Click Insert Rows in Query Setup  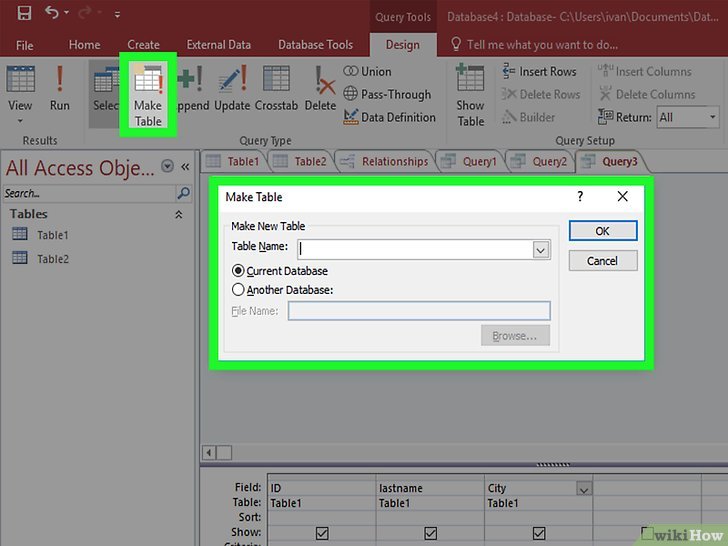click(x=539, y=72)
